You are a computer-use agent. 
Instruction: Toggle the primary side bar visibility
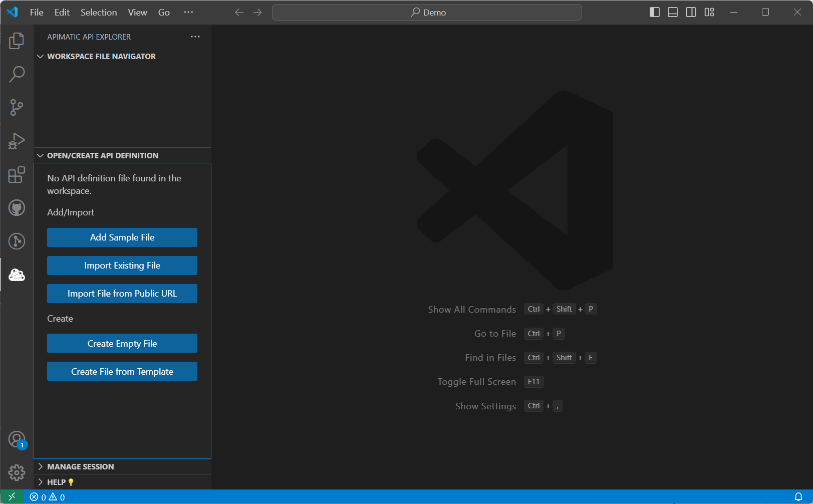[x=655, y=12]
